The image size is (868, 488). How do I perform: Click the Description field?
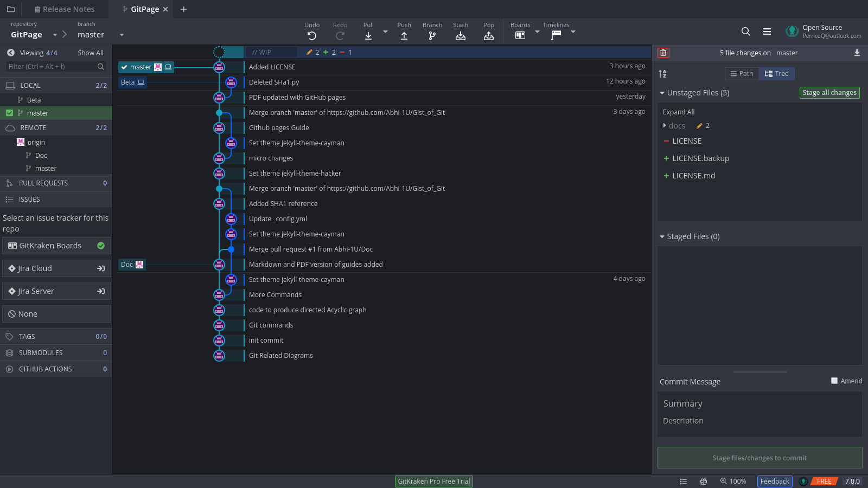tap(759, 421)
